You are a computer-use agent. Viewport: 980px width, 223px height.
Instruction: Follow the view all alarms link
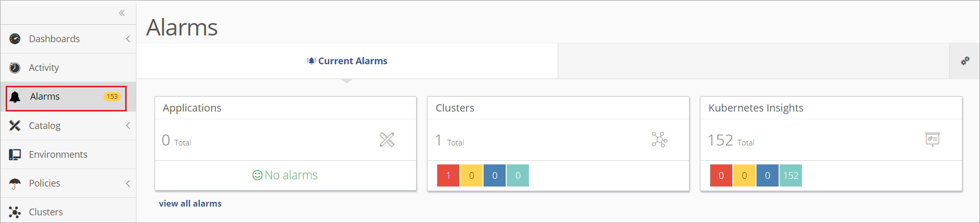(190, 203)
